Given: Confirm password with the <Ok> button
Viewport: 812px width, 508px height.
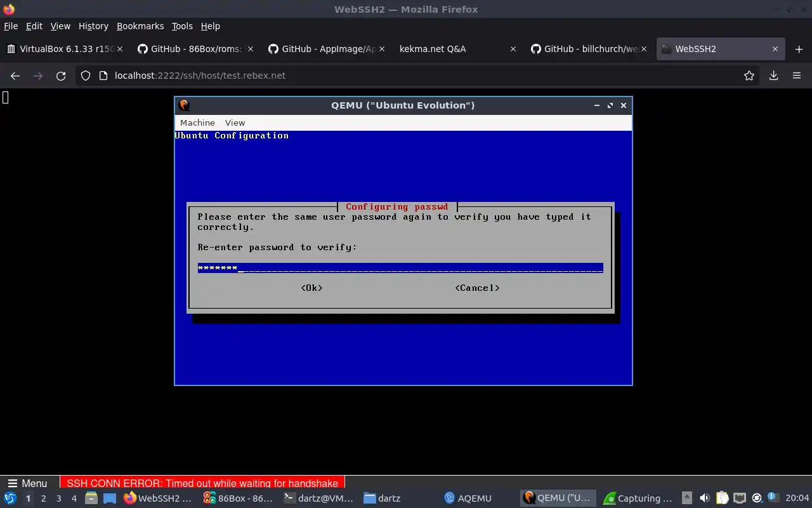Looking at the screenshot, I should pos(311,288).
